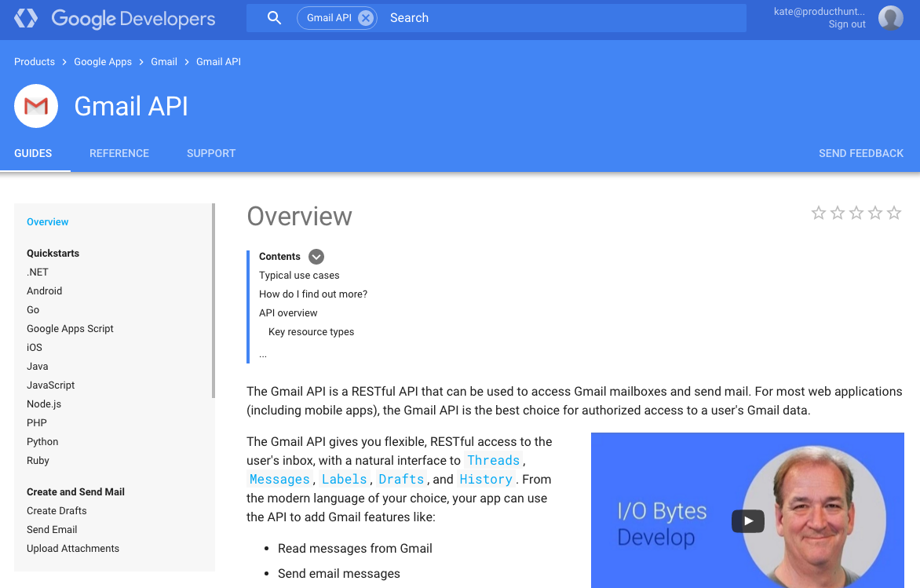Click the sidebar navigation scrollbar
This screenshot has width=920, height=588.
[x=214, y=301]
